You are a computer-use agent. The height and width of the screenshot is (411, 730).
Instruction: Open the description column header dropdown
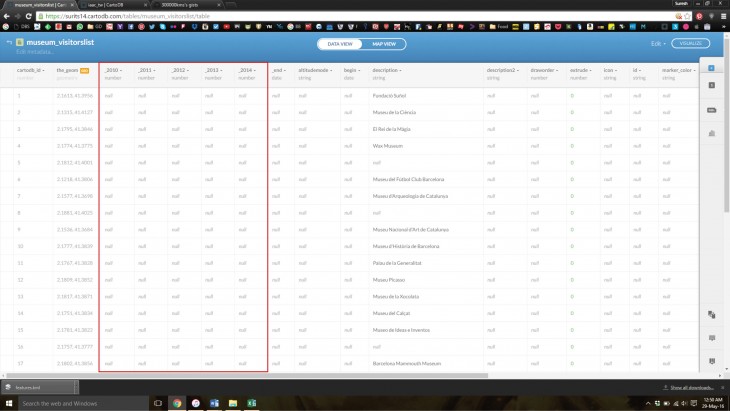pos(387,70)
